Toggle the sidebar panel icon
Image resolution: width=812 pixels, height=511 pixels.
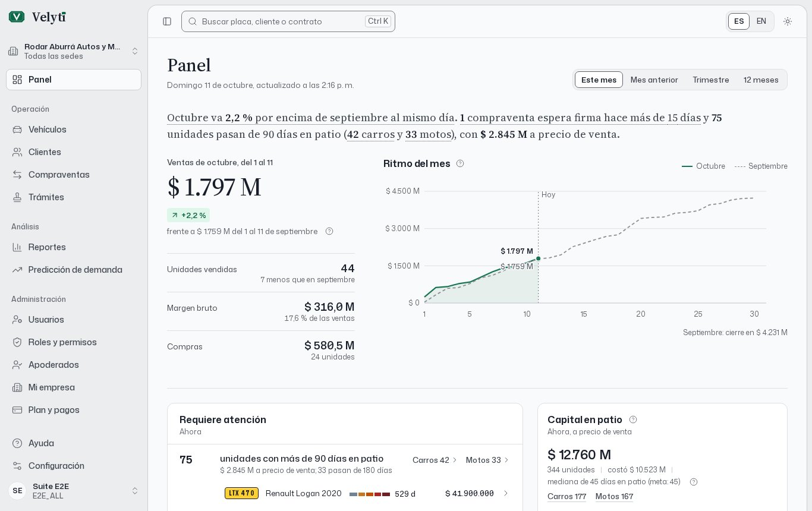(x=167, y=21)
